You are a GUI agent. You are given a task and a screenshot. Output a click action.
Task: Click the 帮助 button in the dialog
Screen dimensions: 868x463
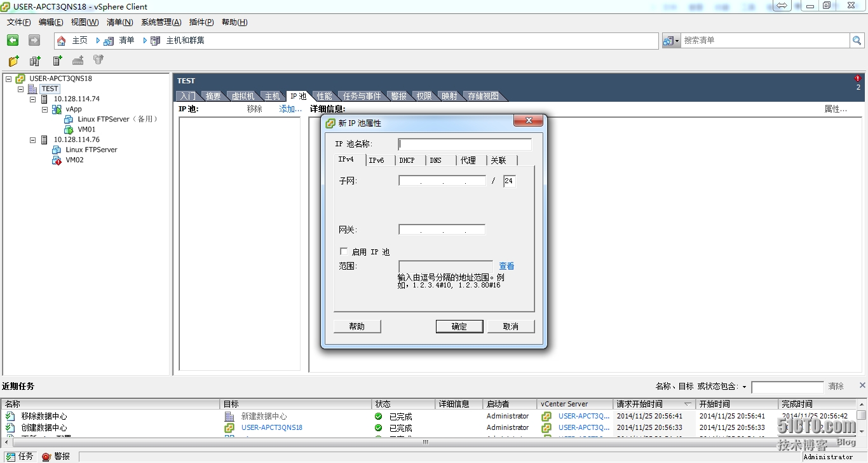(x=357, y=326)
